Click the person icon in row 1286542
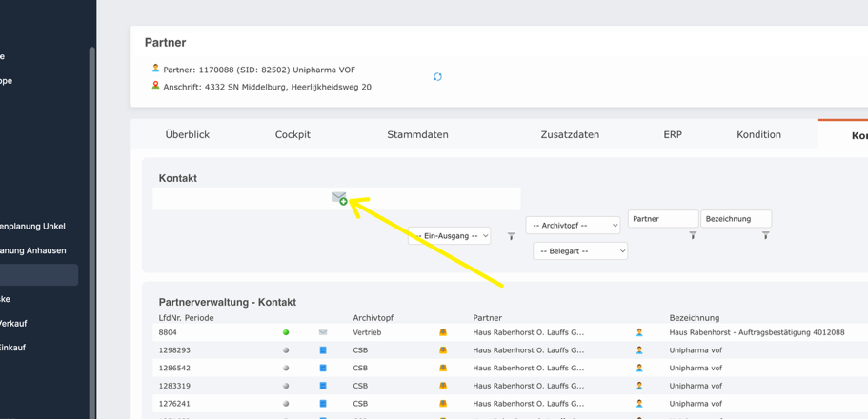Image resolution: width=868 pixels, height=419 pixels. (x=639, y=369)
